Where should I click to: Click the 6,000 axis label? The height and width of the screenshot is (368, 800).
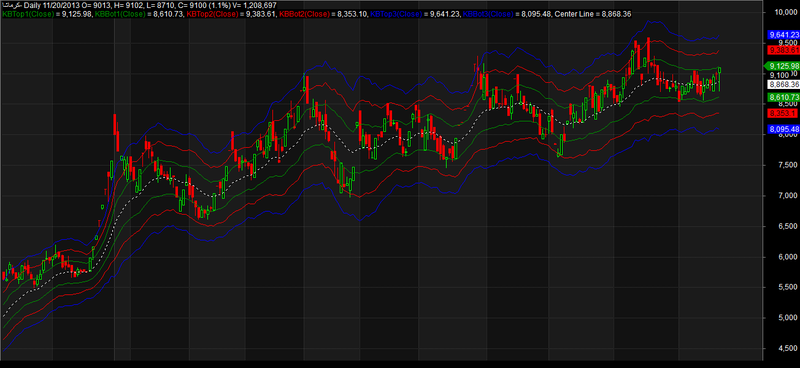point(788,257)
